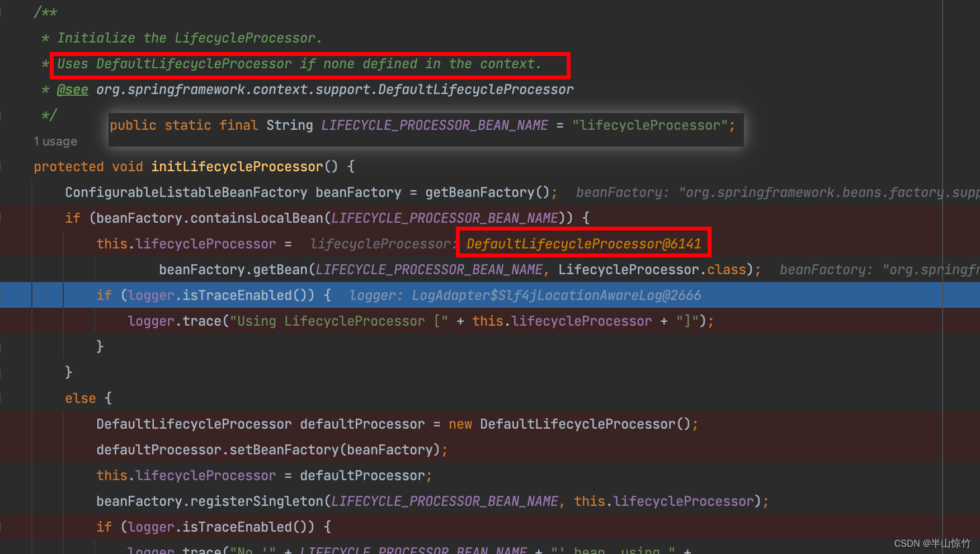Click the initLifecycleProcessor method name

click(x=237, y=167)
